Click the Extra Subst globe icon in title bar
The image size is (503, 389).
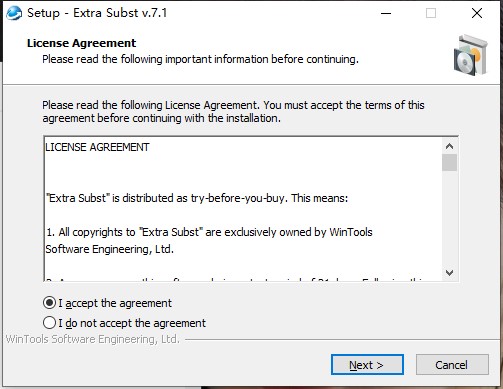click(x=14, y=13)
